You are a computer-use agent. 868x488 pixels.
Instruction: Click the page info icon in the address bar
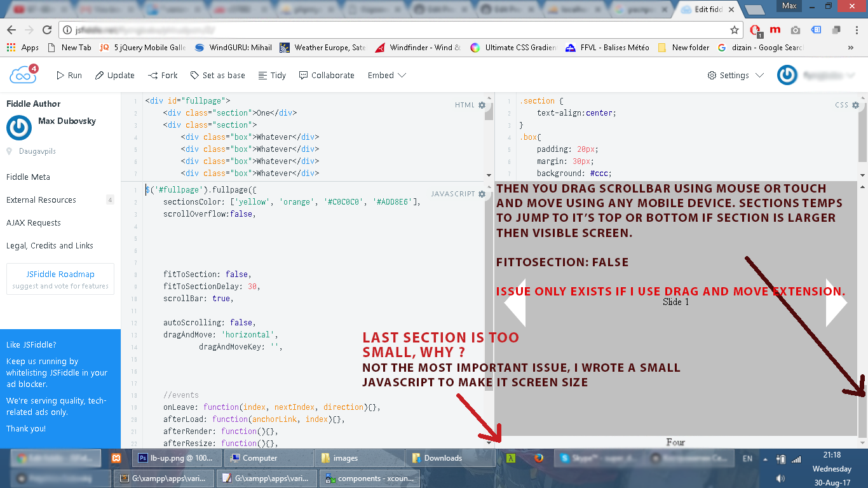pos(68,29)
